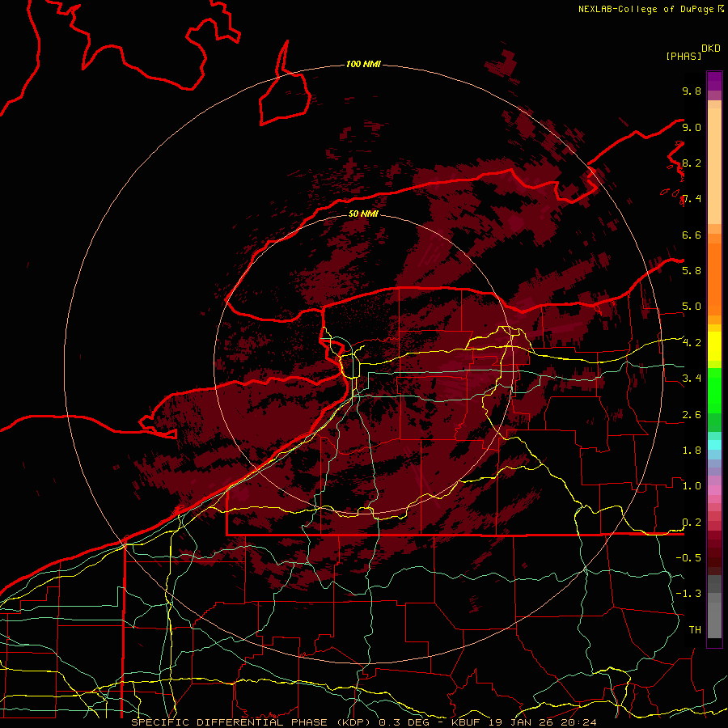Click the 9.8 value on the color scale

tap(692, 91)
